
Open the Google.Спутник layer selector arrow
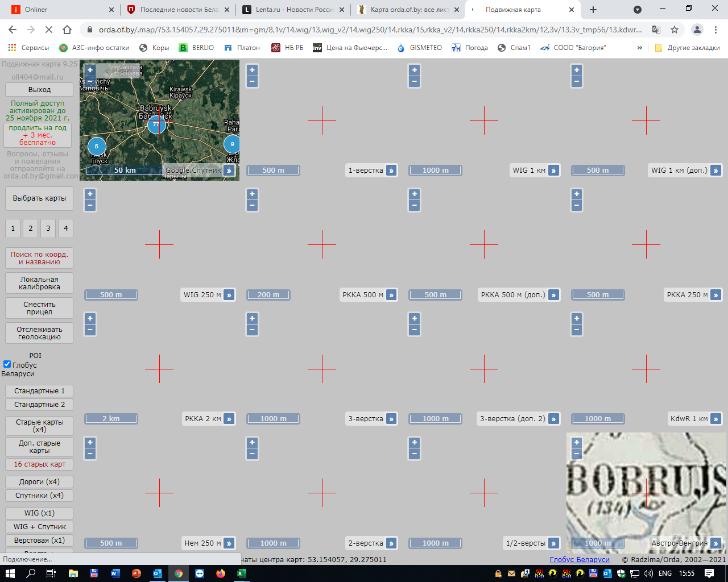[229, 171]
